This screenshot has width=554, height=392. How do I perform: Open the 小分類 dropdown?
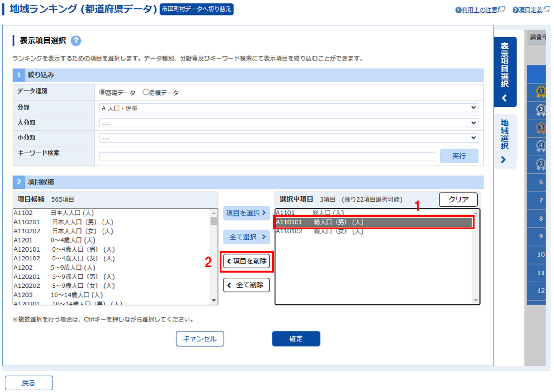pos(289,138)
